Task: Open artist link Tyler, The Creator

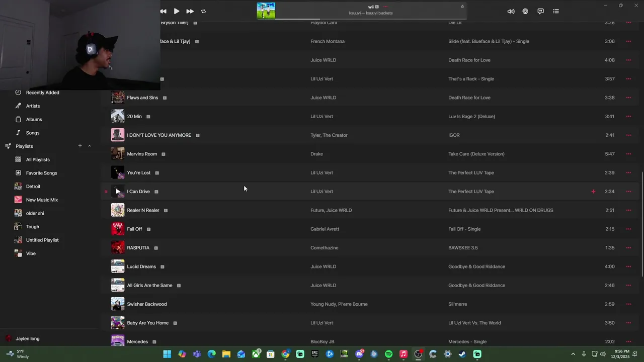Action: point(329,135)
